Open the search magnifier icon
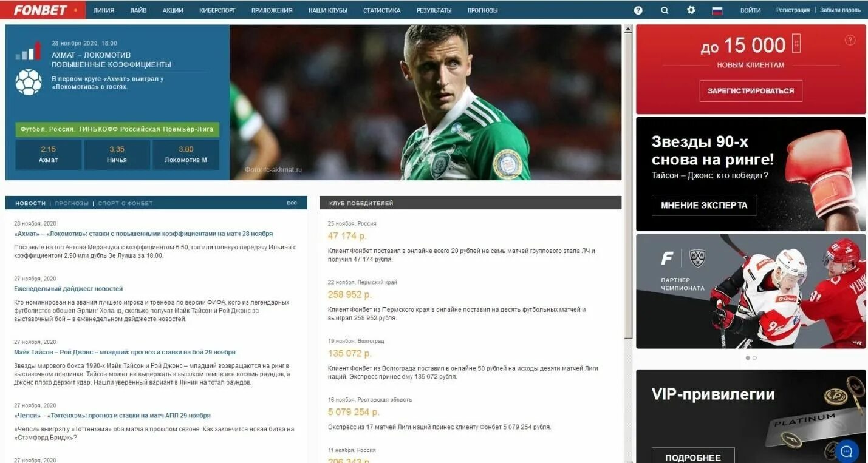868x463 pixels. (x=665, y=10)
